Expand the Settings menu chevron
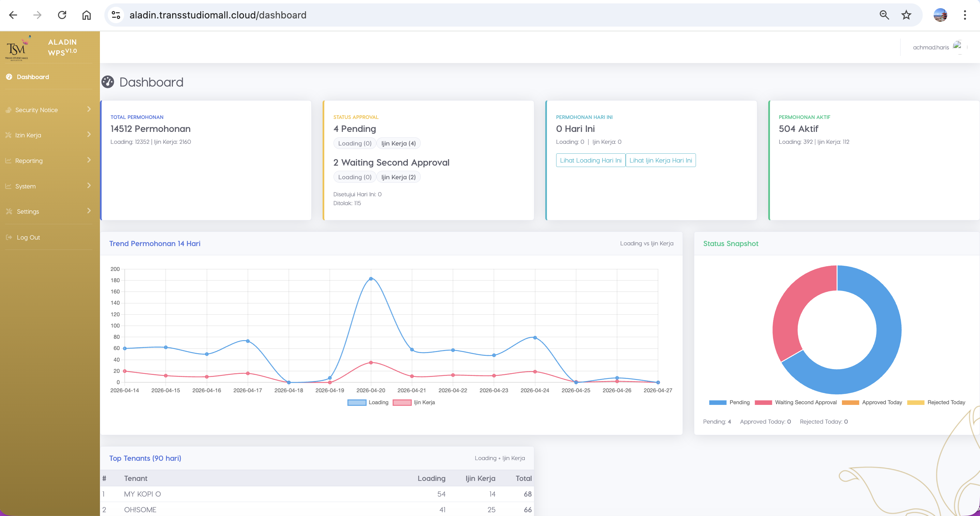Screen dimensions: 980x516 click(89, 211)
